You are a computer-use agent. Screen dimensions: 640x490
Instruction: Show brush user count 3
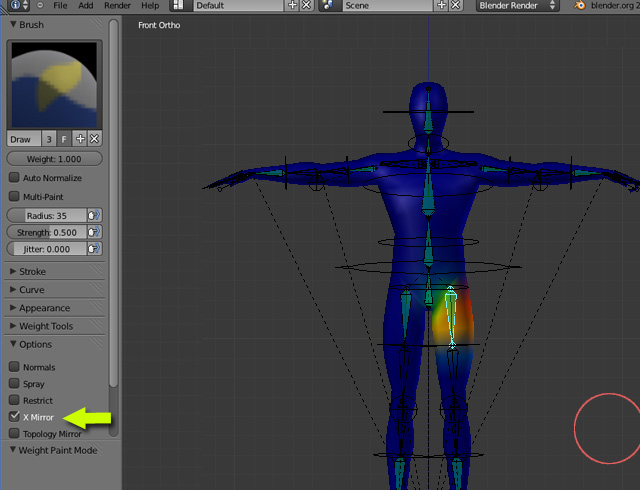49,139
